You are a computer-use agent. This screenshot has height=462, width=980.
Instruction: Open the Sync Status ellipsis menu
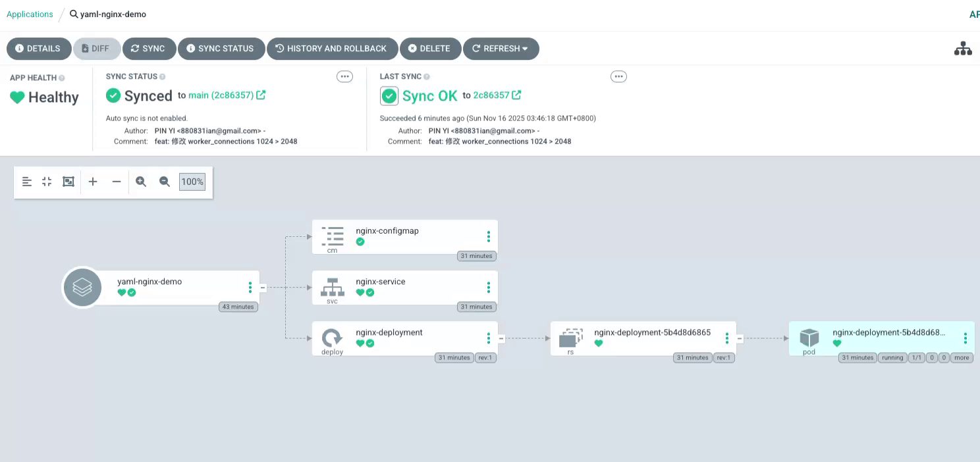(344, 76)
